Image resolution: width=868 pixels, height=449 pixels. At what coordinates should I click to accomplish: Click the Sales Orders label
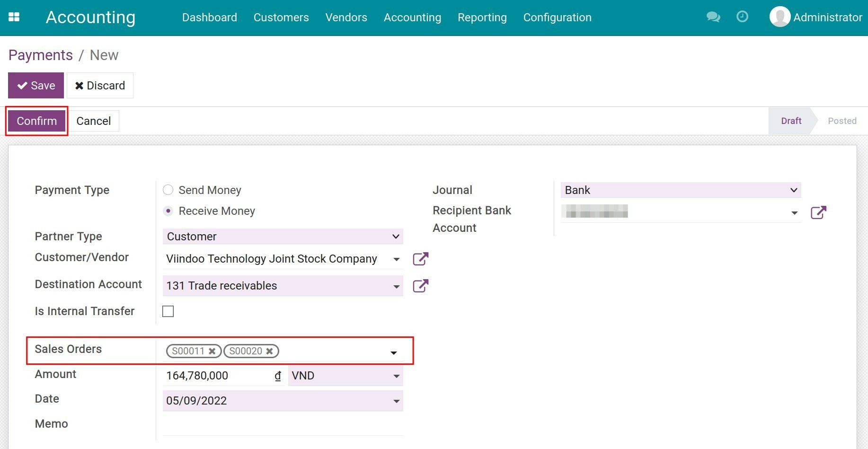point(68,349)
